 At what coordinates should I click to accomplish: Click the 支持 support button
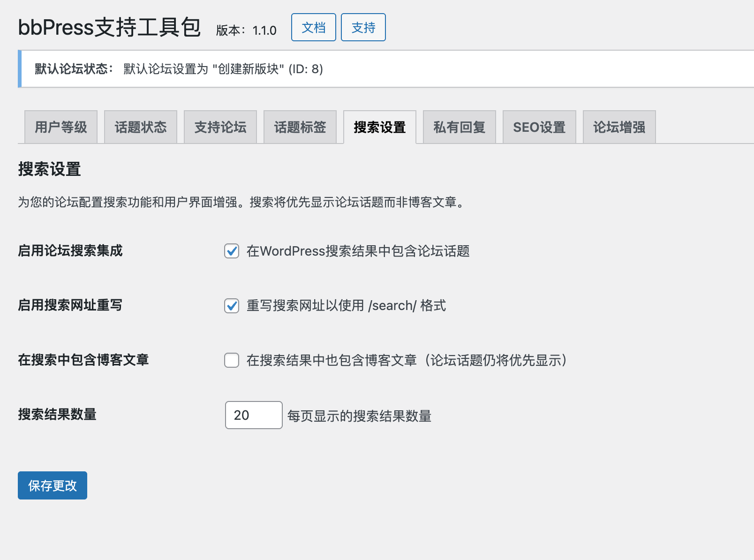(x=363, y=27)
